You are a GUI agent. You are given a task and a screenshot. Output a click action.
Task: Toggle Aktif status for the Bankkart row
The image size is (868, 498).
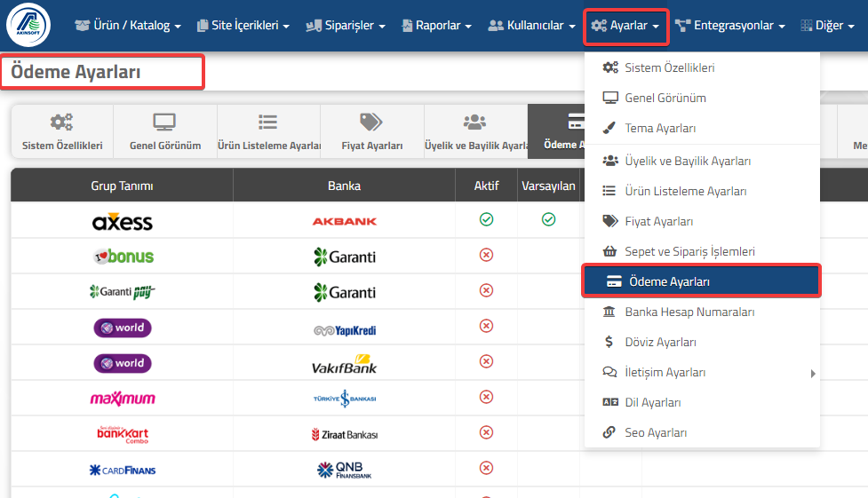pyautogui.click(x=486, y=432)
